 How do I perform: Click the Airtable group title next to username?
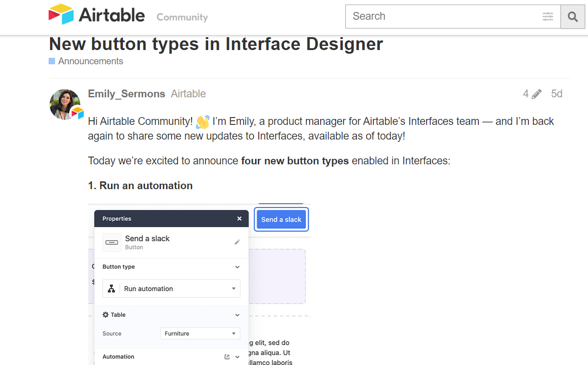(x=189, y=94)
